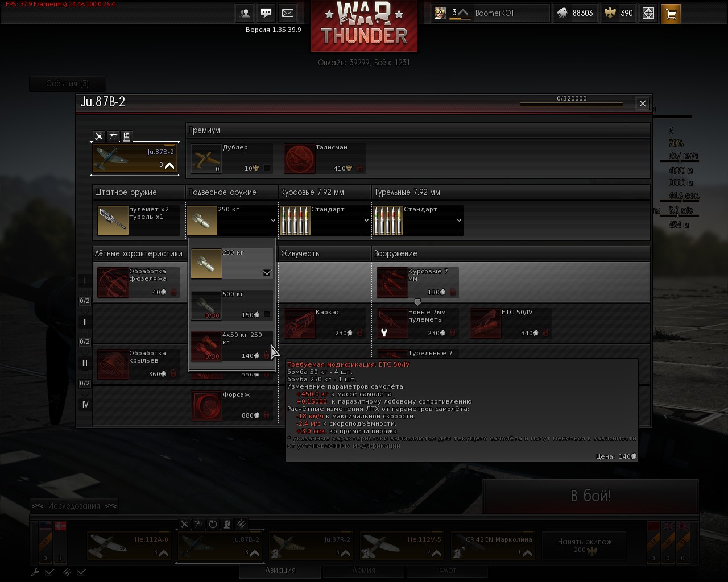Click the squadron icon next to 390
Viewport: 728px width, 582px height.
(648, 14)
